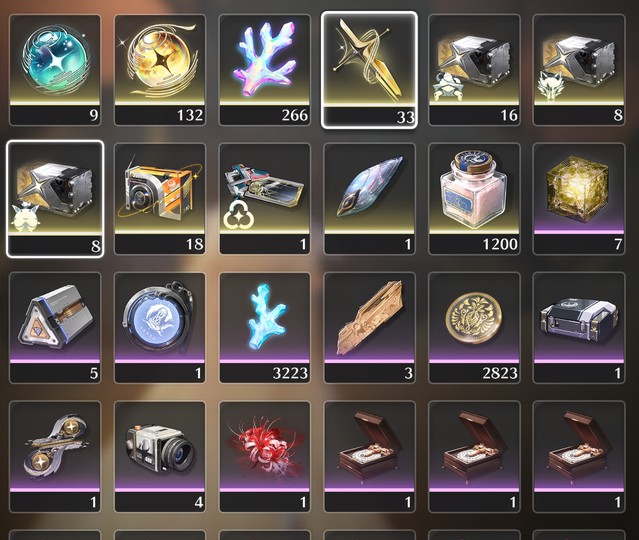This screenshot has height=540, width=639.
Task: Click the iridescent coral item with 266
Action: click(264, 70)
